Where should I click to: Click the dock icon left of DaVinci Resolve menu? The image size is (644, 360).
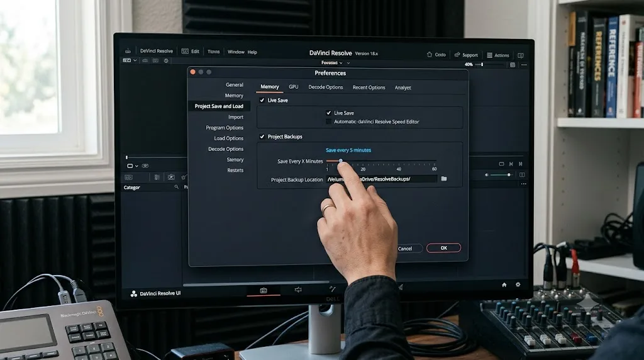(128, 51)
